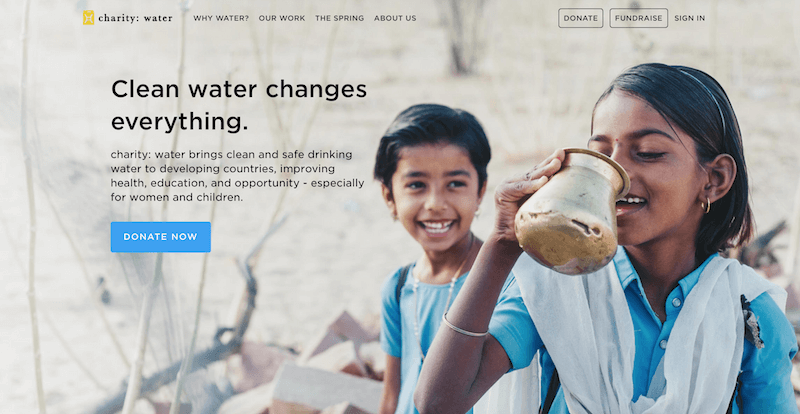This screenshot has width=800, height=414.
Task: Click the charity: water wordmark
Action: click(x=135, y=18)
